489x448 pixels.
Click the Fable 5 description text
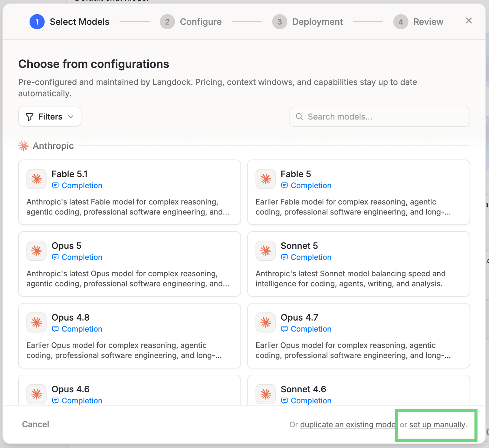[x=353, y=207]
